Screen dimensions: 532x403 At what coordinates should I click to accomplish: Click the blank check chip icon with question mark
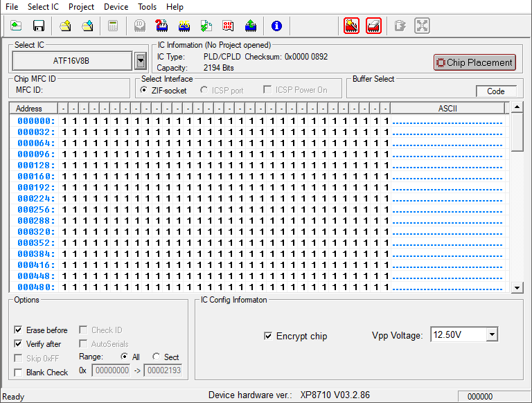click(161, 26)
